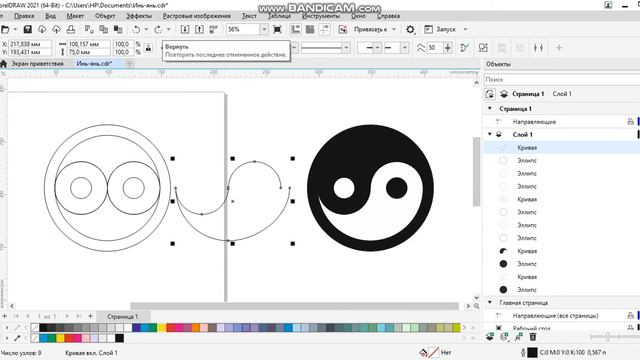Viewport: 640px width, 360px height.
Task: Toggle lock on Направляющие layer
Action: pyautogui.click(x=631, y=122)
